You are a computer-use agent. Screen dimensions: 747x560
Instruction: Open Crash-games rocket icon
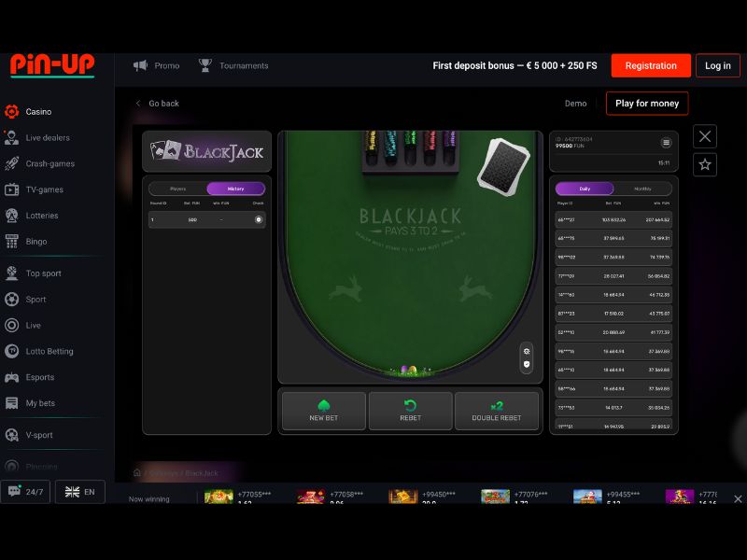pyautogui.click(x=12, y=163)
